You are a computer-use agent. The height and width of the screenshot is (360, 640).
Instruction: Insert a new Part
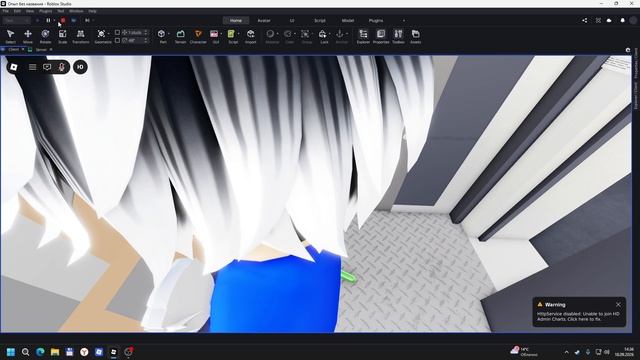coord(162,36)
